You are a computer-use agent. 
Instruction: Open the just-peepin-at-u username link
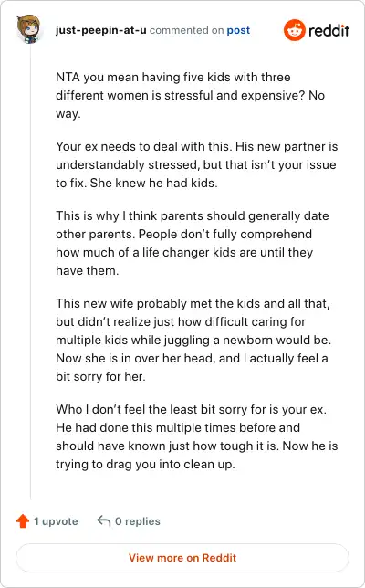pyautogui.click(x=100, y=30)
